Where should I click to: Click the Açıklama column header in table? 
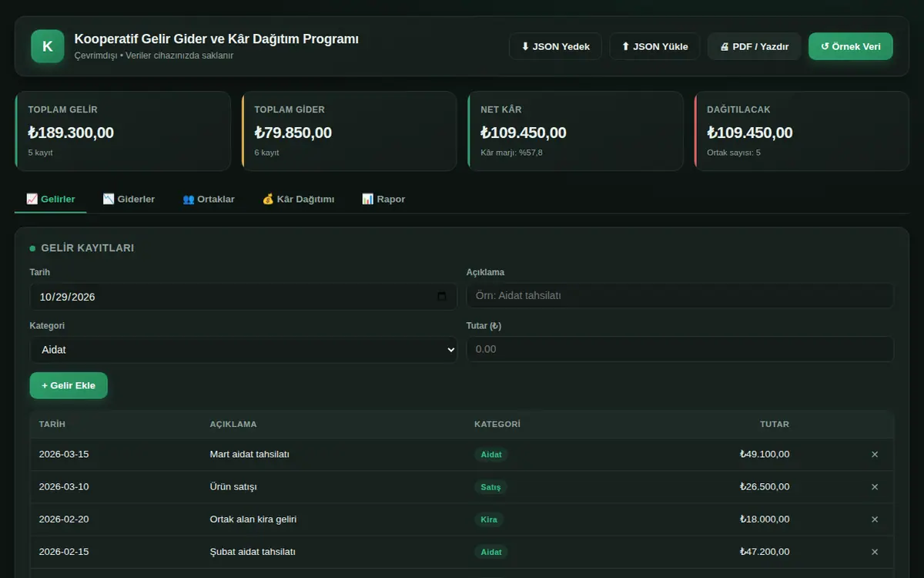coord(233,425)
